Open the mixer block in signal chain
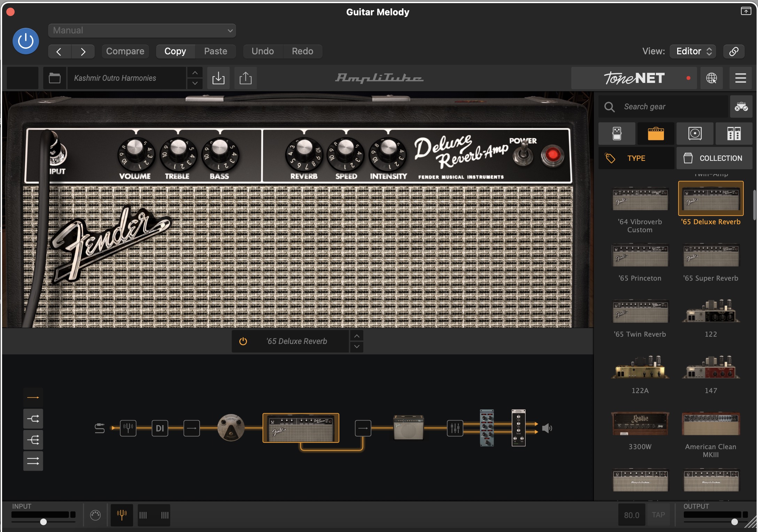The width and height of the screenshot is (758, 532). (455, 428)
